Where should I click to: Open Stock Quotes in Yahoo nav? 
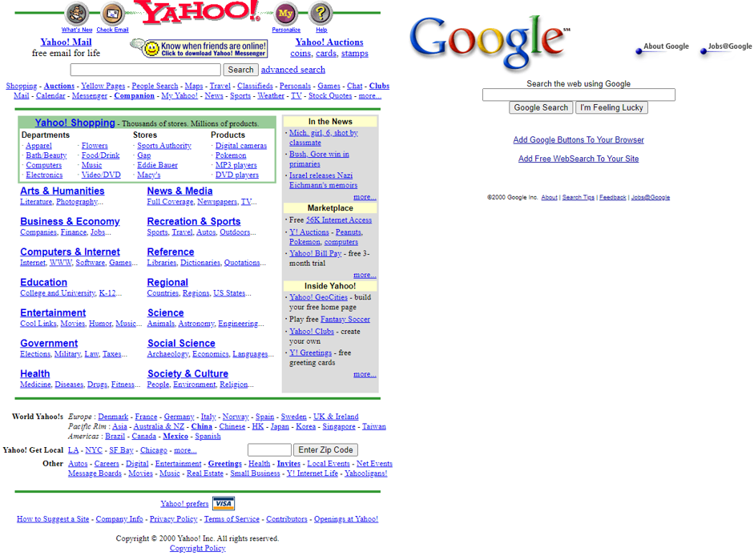(330, 95)
